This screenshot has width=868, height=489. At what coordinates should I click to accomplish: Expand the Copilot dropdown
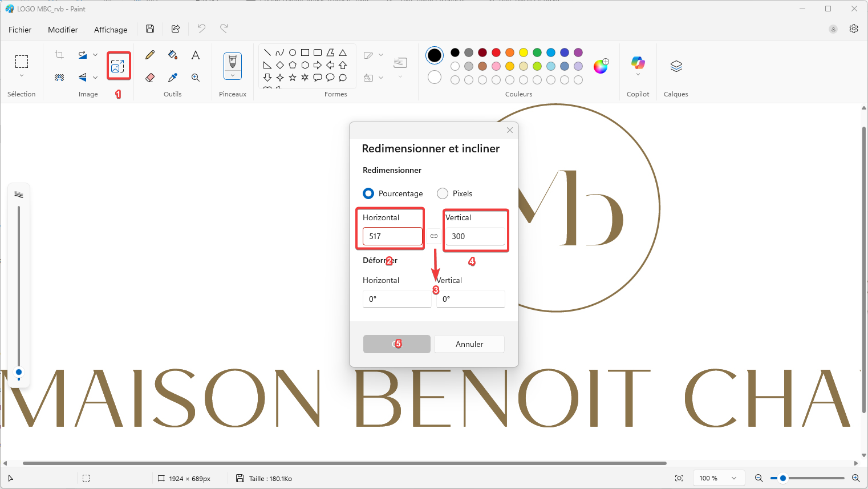pos(638,75)
